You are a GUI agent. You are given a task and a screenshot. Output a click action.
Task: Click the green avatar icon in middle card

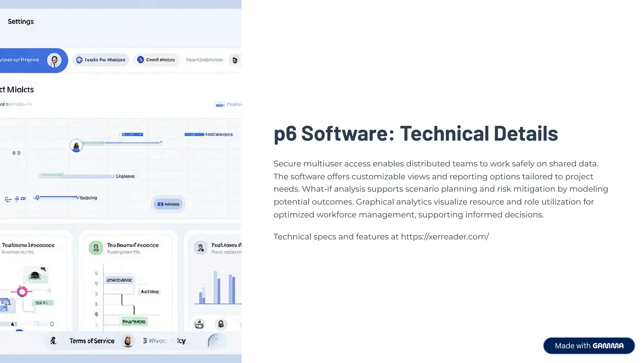point(96,248)
